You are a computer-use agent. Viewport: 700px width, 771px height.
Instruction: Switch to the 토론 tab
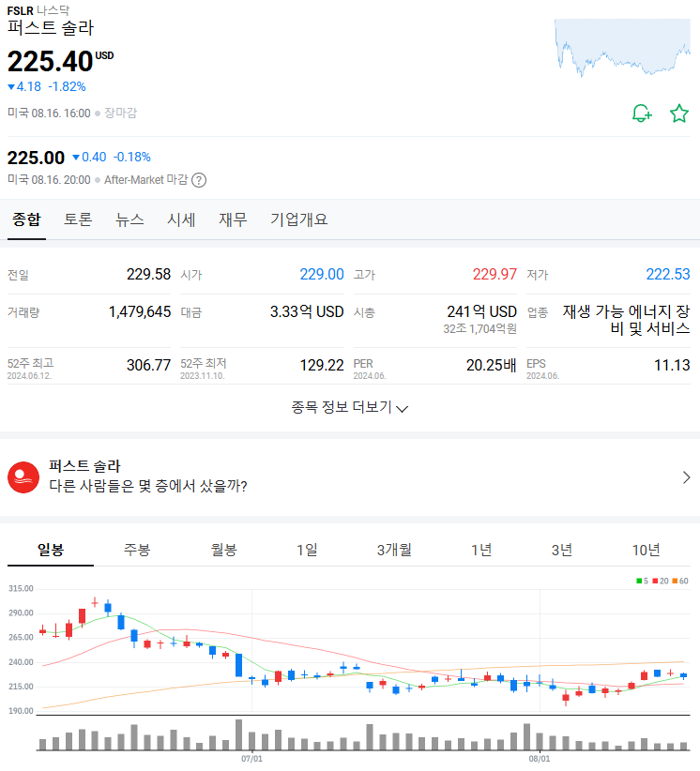tap(78, 219)
